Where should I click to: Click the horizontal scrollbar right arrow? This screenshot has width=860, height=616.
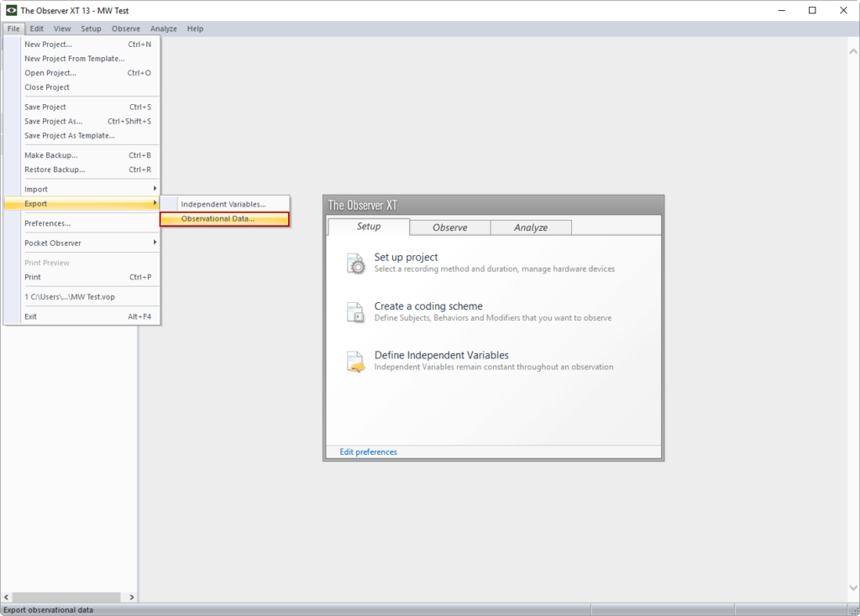pos(131,597)
